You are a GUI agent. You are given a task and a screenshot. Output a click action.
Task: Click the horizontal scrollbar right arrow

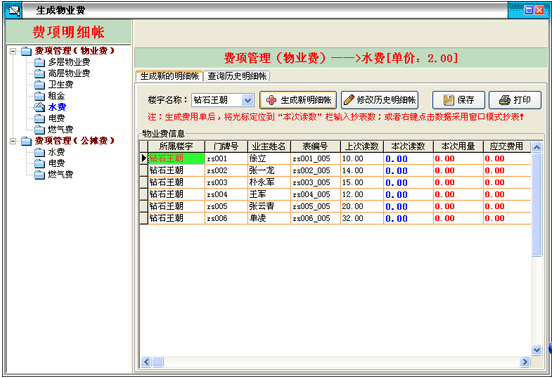click(525, 362)
